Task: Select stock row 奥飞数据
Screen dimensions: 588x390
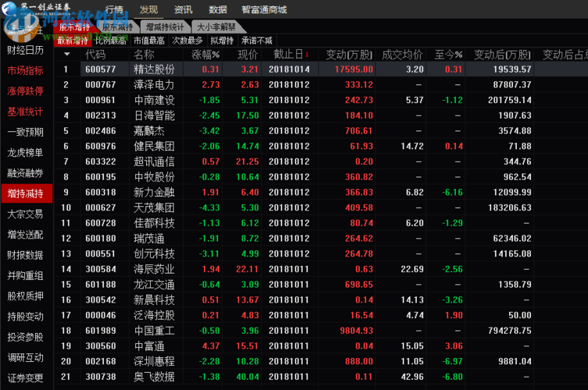Action: pyautogui.click(x=321, y=377)
